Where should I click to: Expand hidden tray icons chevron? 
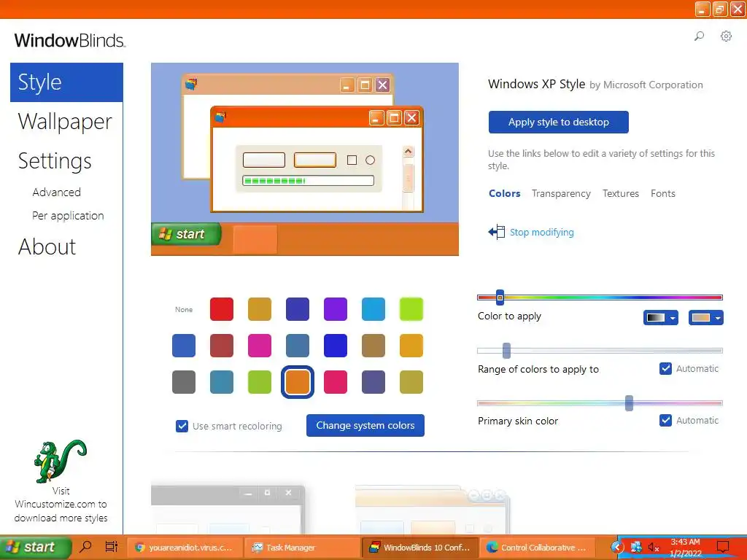pyautogui.click(x=616, y=547)
